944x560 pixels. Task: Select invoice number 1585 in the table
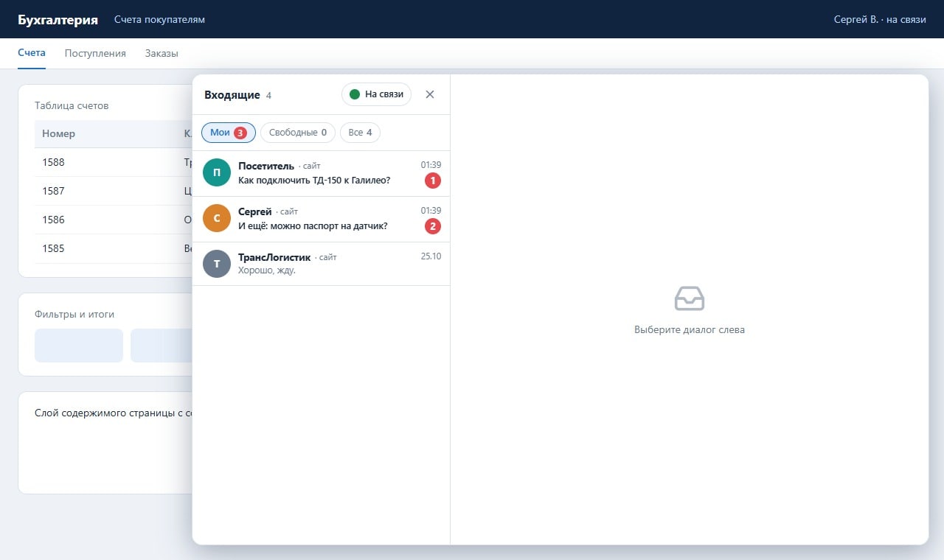point(53,248)
